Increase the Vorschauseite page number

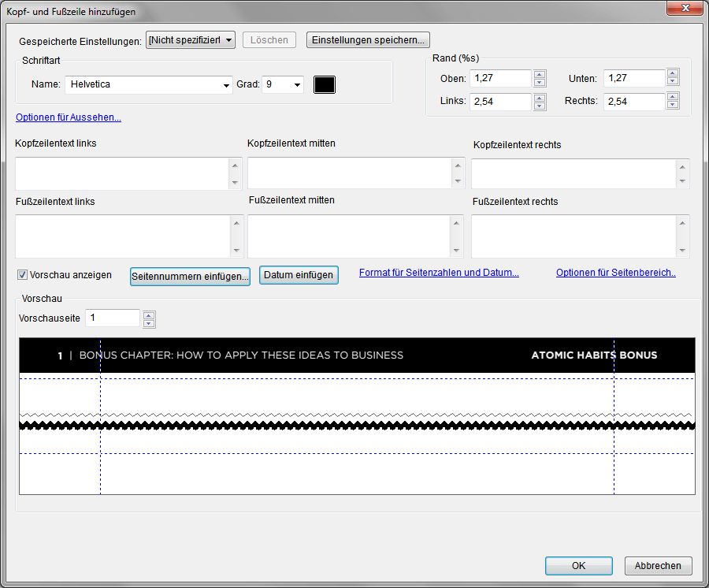click(149, 315)
